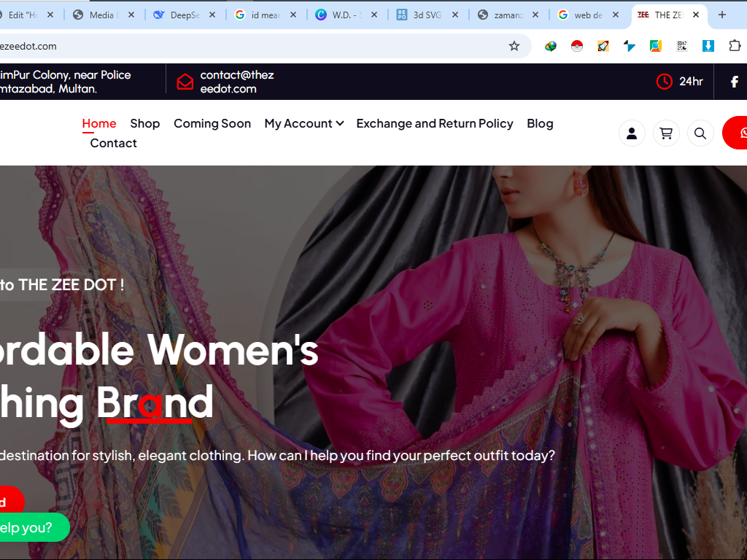Close the "id mean" Google tab

click(293, 15)
